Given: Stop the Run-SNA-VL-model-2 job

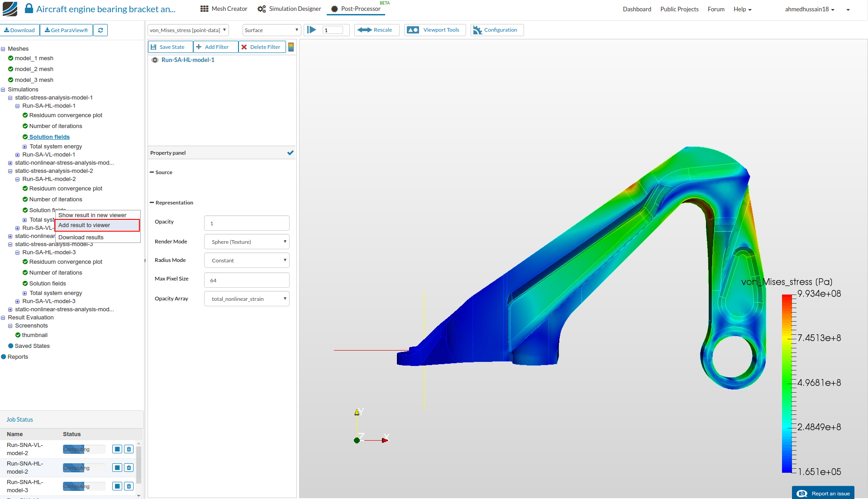Looking at the screenshot, I should tap(117, 449).
